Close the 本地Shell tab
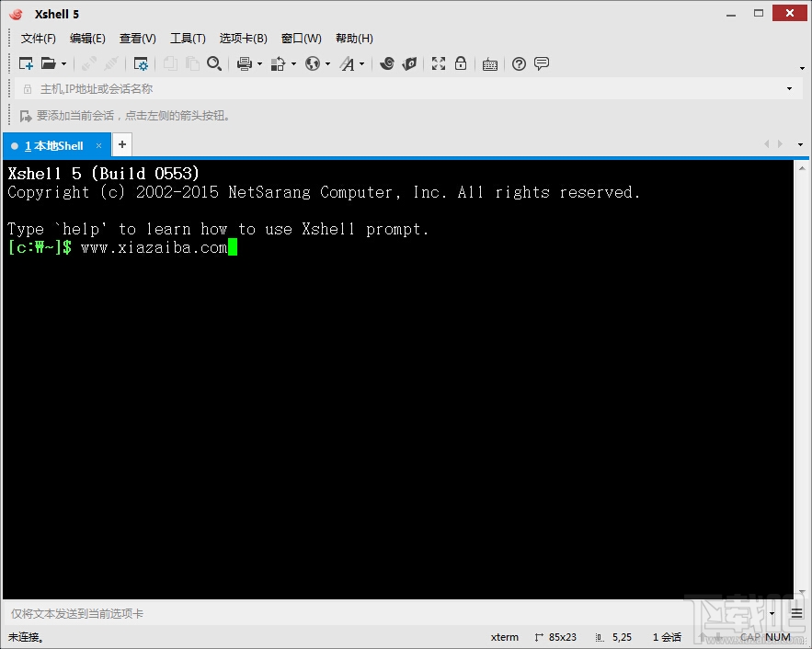This screenshot has height=649, width=812. click(99, 146)
